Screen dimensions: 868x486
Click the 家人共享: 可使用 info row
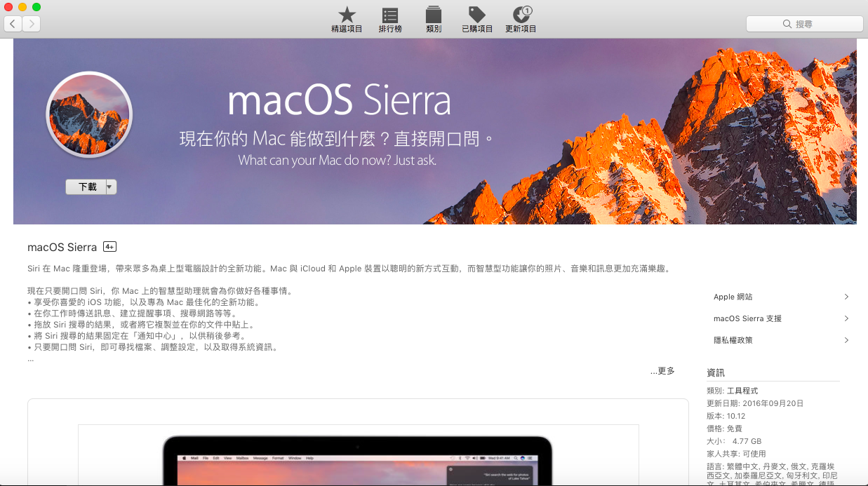(x=736, y=454)
